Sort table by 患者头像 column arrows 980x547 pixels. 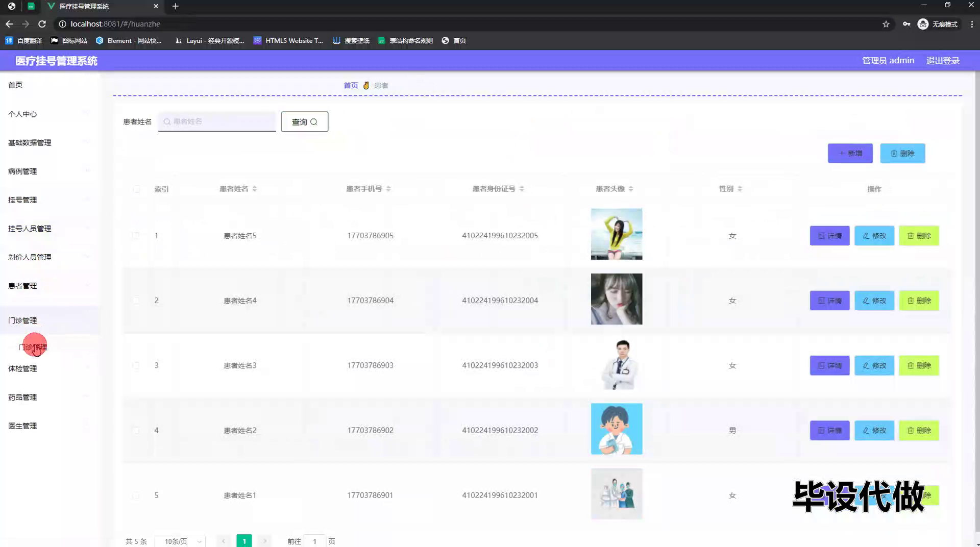[631, 189]
